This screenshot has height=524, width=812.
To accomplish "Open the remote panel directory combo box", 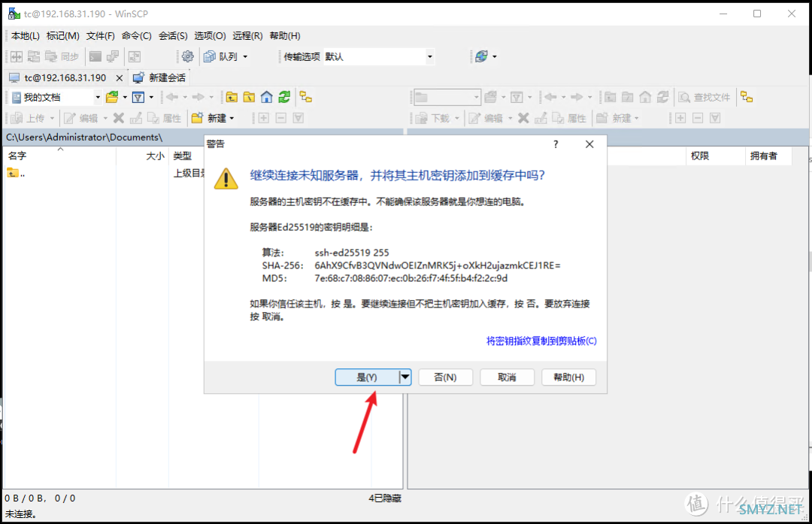I will [447, 97].
